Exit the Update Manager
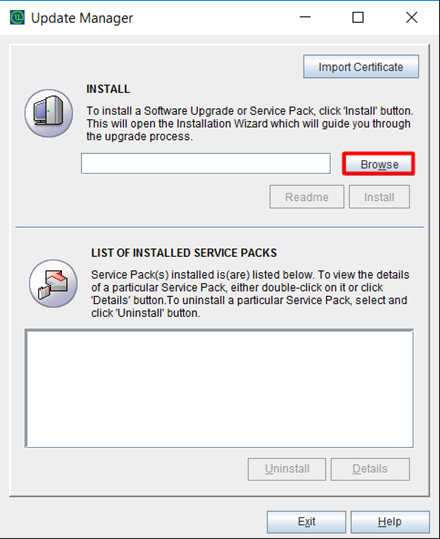This screenshot has width=440, height=539. point(306,522)
